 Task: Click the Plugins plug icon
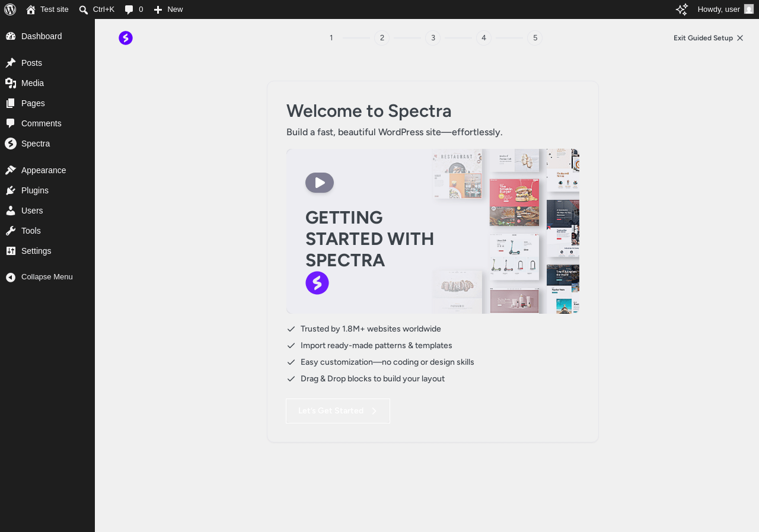tap(11, 190)
